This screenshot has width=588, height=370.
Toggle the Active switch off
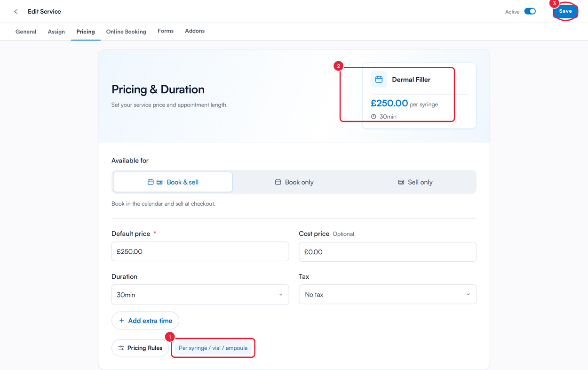(530, 11)
